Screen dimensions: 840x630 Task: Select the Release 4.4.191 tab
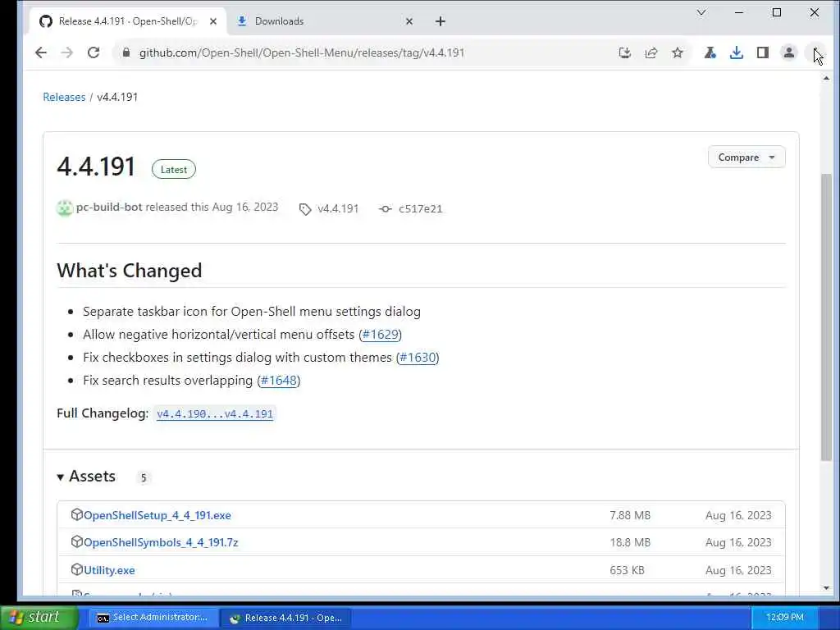(x=129, y=21)
